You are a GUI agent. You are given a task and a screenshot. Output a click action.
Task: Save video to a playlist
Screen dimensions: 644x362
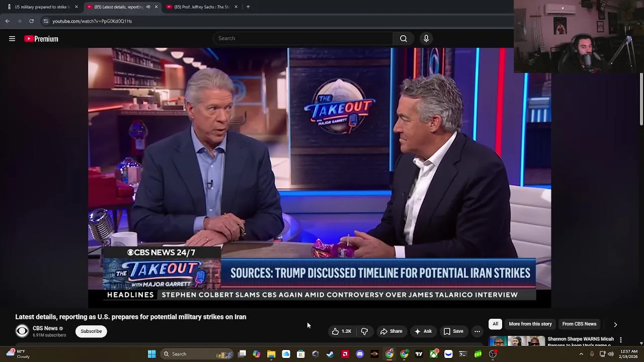[453, 331]
